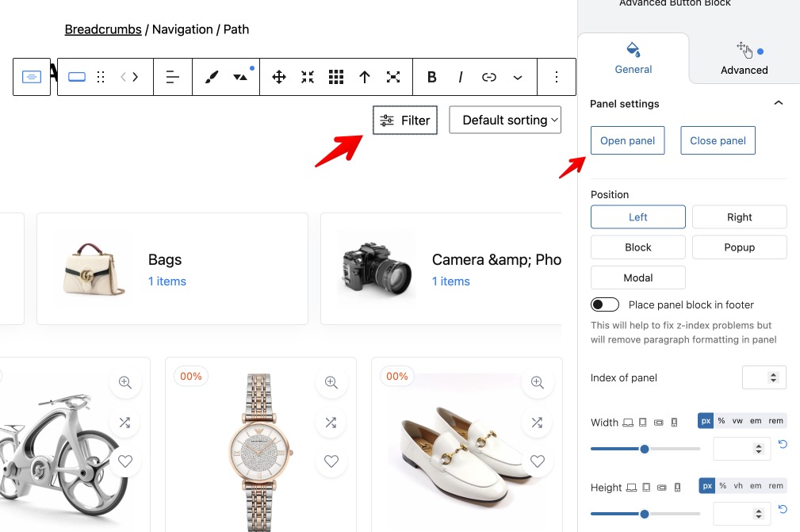Insert a link using toolbar link icon
This screenshot has width=800, height=532.
(489, 77)
